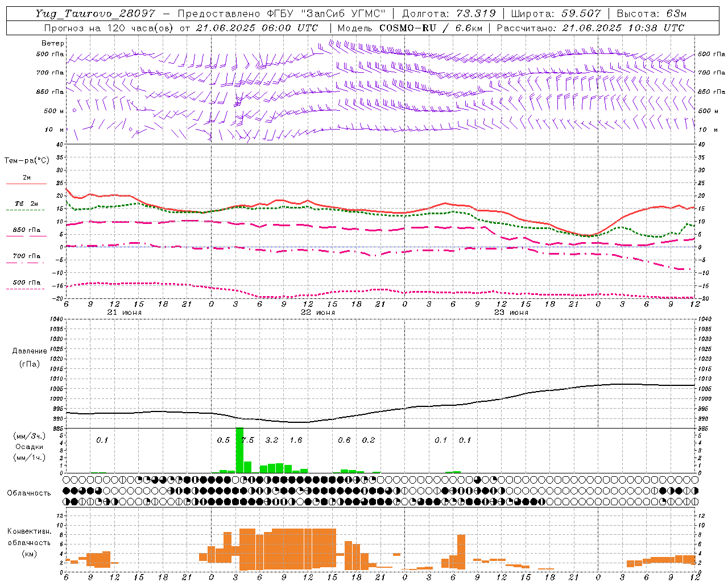This screenshot has height=582, width=728.
Task: Click the Рассчитано: 21.06.2025 10:38 UTC text
Action: 590,28
